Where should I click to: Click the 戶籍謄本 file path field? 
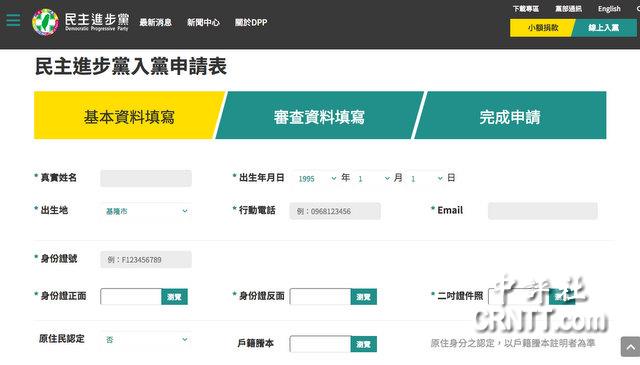(320, 344)
